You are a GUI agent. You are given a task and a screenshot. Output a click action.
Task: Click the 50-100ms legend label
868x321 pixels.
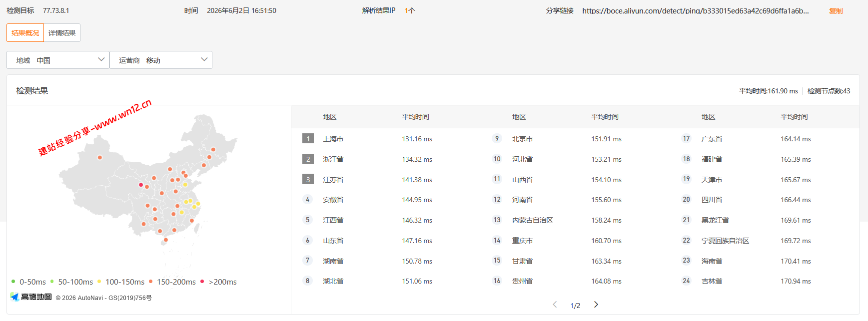coord(75,282)
